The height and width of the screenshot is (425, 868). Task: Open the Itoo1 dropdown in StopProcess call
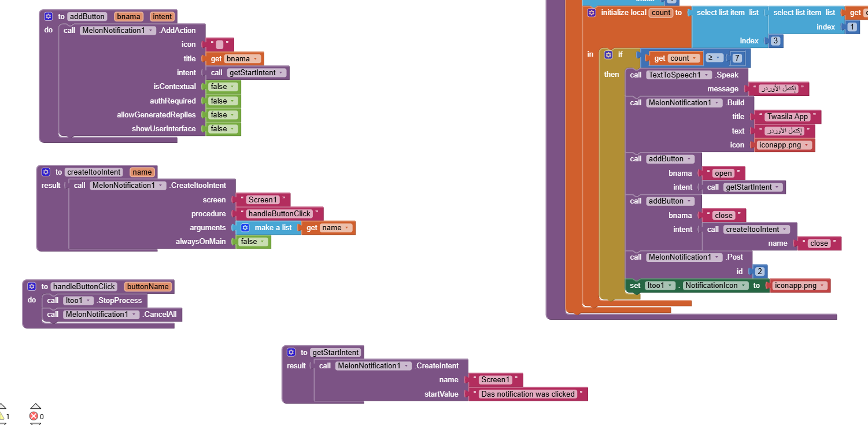pyautogui.click(x=78, y=301)
